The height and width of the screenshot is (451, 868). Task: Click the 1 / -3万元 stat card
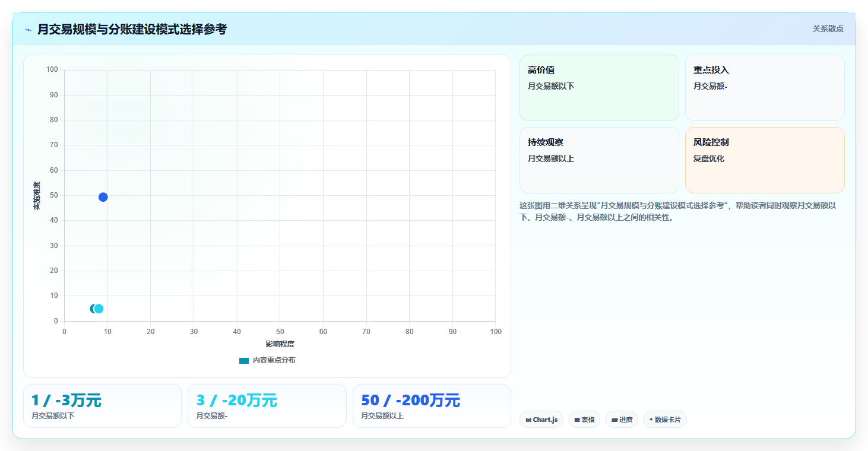tap(102, 406)
